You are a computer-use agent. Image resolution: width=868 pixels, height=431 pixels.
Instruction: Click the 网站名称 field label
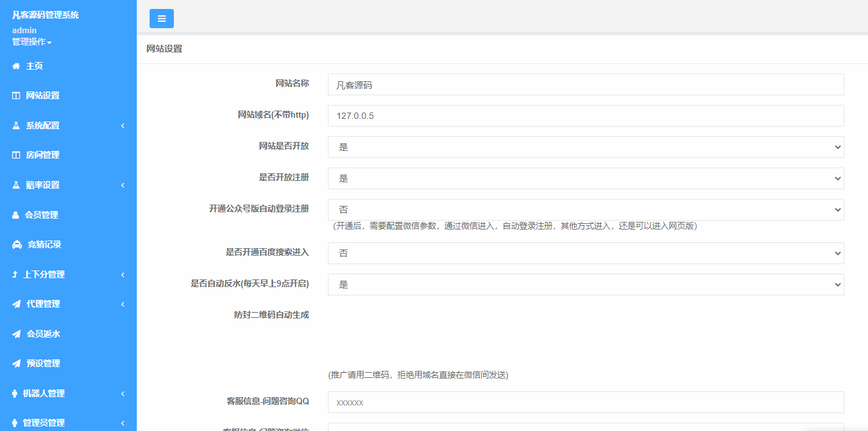coord(292,83)
